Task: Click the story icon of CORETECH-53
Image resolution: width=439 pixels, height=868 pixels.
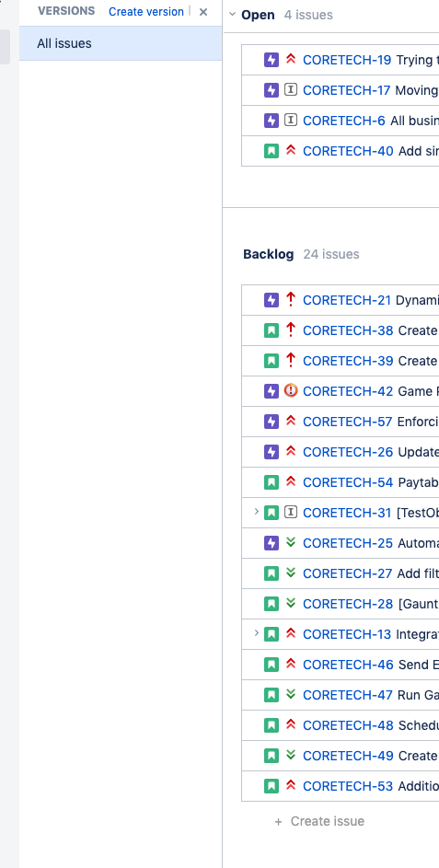Action: click(271, 786)
